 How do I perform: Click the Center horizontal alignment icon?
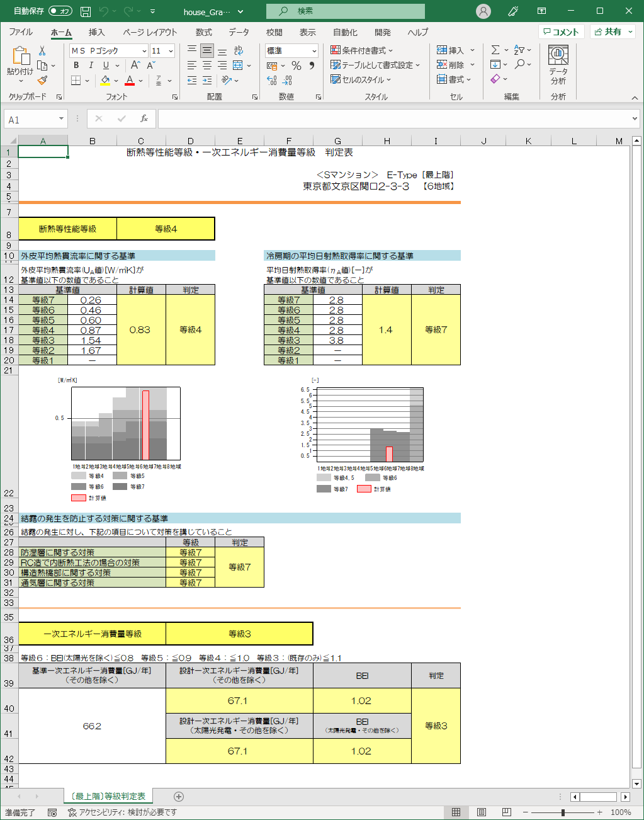pyautogui.click(x=207, y=65)
